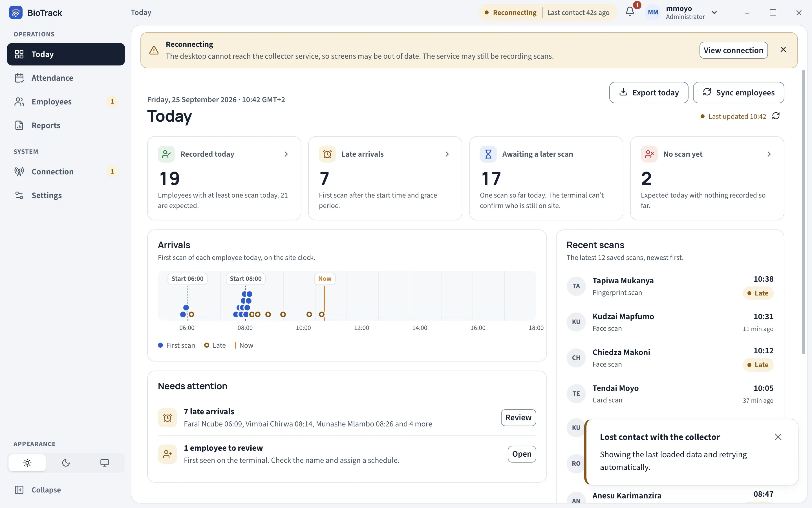This screenshot has height=508, width=812.
Task: Open the Attendance page
Action: click(x=66, y=78)
